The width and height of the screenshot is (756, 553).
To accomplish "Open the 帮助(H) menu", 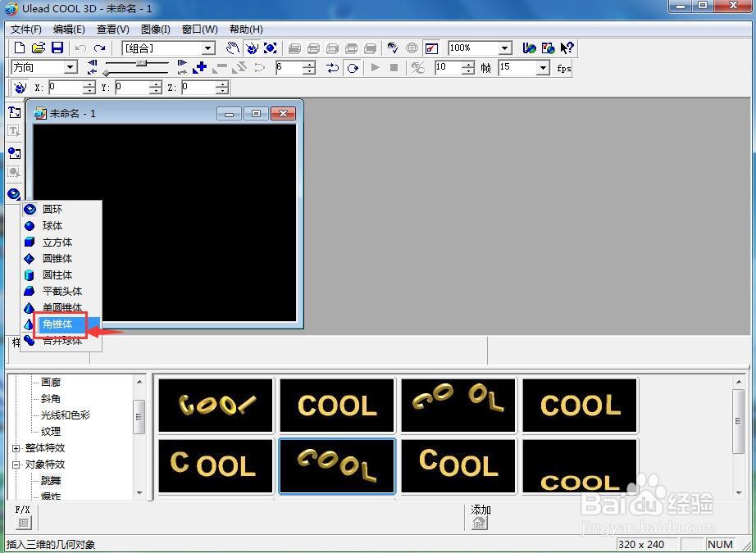I will coord(246,29).
